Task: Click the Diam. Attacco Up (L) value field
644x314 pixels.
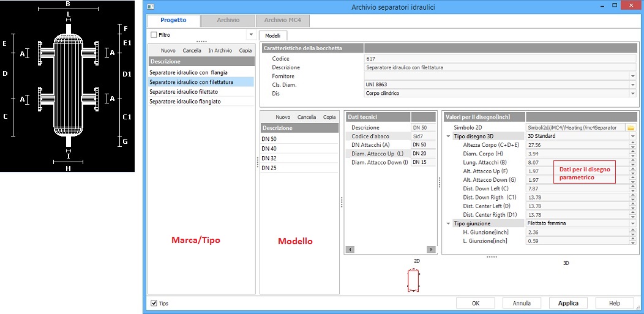Action: click(422, 154)
